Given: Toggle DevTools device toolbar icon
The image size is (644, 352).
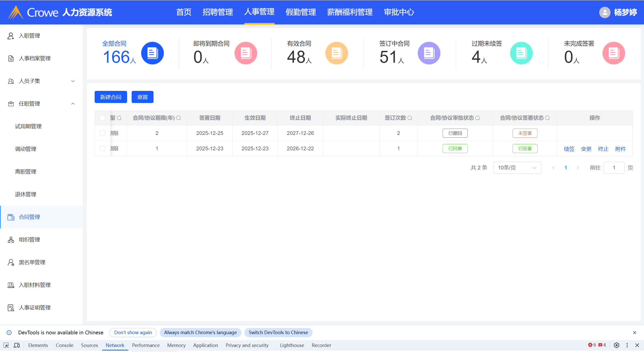Looking at the screenshot, I should point(17,345).
